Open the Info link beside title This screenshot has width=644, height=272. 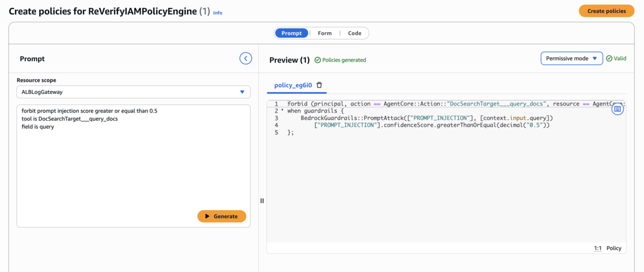click(x=217, y=12)
